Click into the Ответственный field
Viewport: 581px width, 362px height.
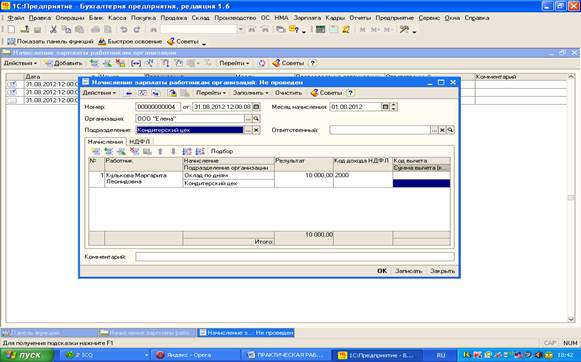(x=380, y=130)
